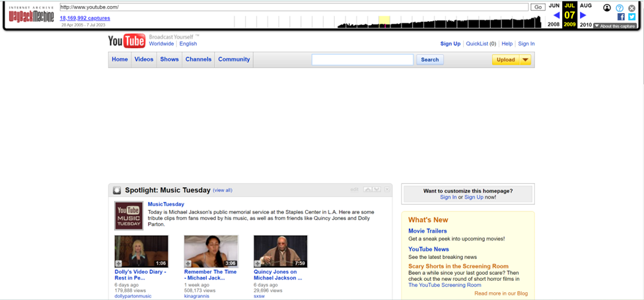Add Quincy Jones video to QuickList
Image resolution: width=644 pixels, height=300 pixels.
(258, 264)
